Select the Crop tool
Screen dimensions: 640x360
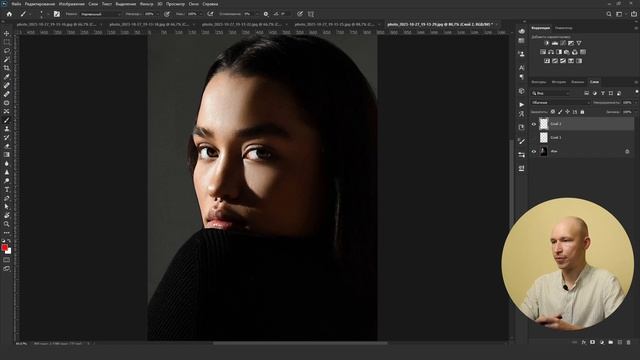point(7,68)
